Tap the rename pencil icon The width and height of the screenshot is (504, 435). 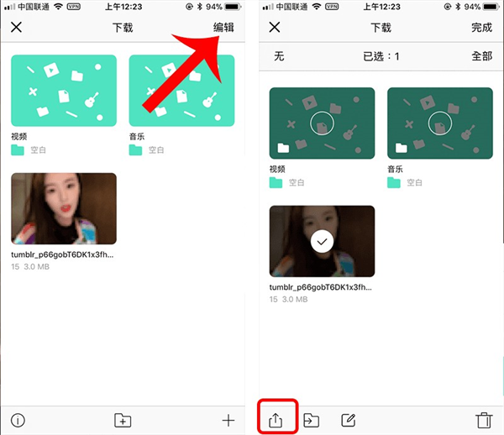[x=349, y=420]
